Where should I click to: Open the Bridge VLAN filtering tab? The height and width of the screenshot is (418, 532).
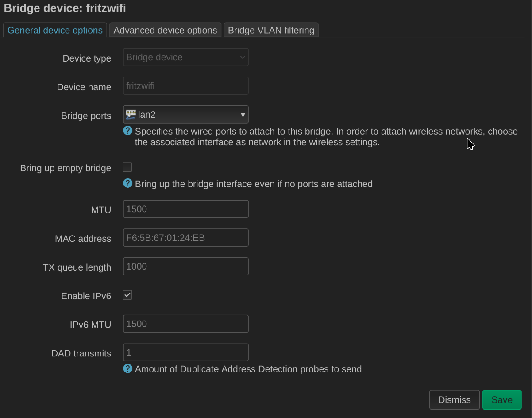point(271,30)
